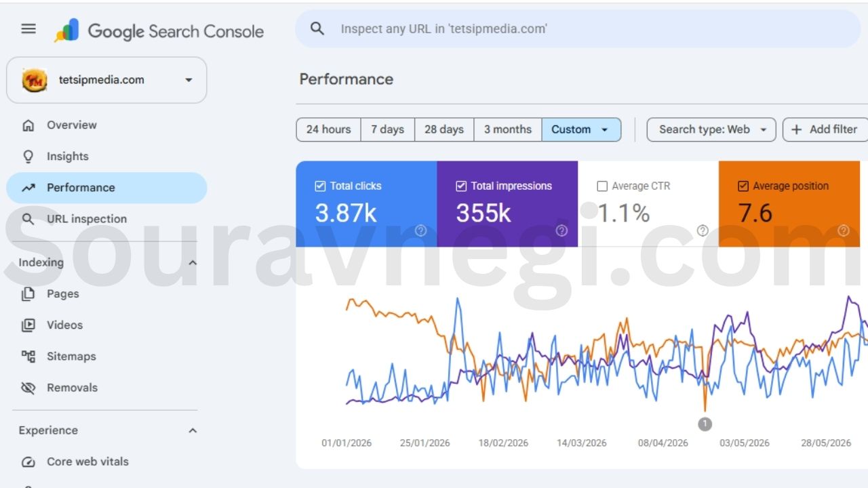The width and height of the screenshot is (868, 488).
Task: Uncheck the Total clicks checkbox
Action: tap(320, 186)
